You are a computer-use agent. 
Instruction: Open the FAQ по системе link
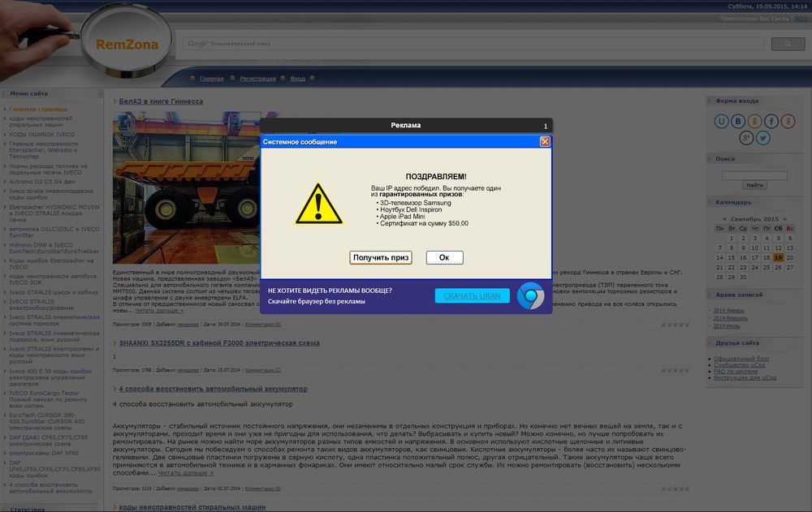tap(736, 371)
